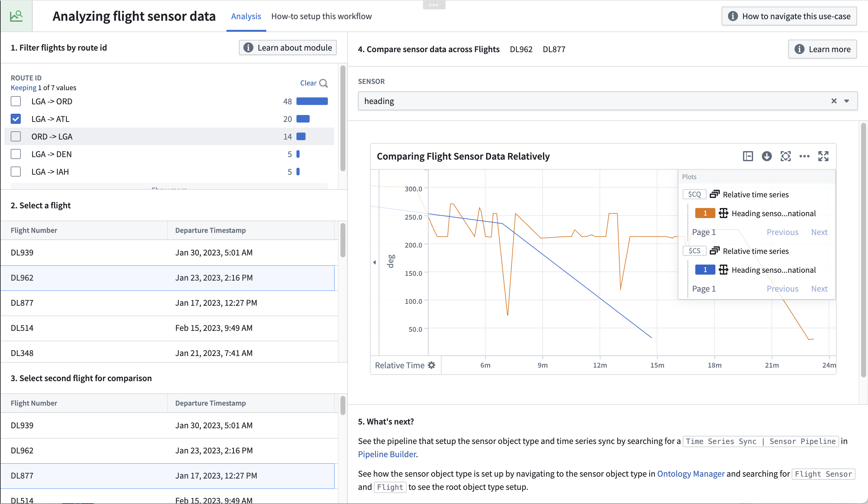
Task: Toggle the chart side panel layout icon
Action: [x=748, y=156]
